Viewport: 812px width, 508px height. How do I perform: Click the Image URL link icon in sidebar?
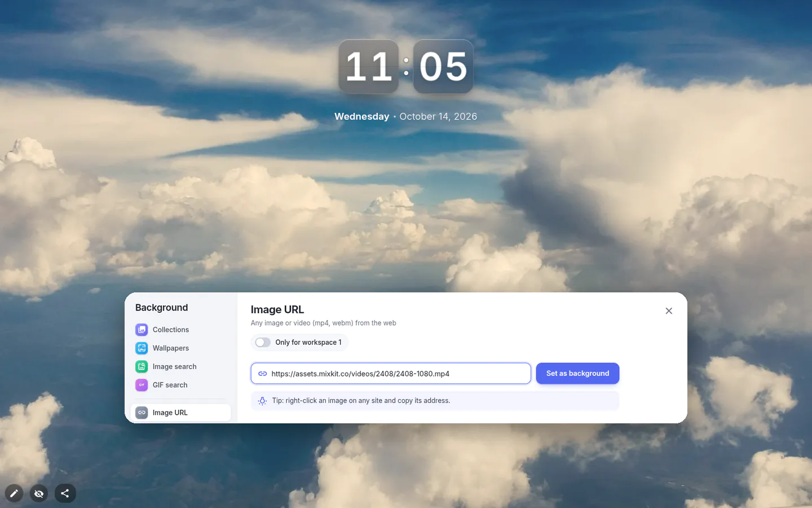click(142, 413)
